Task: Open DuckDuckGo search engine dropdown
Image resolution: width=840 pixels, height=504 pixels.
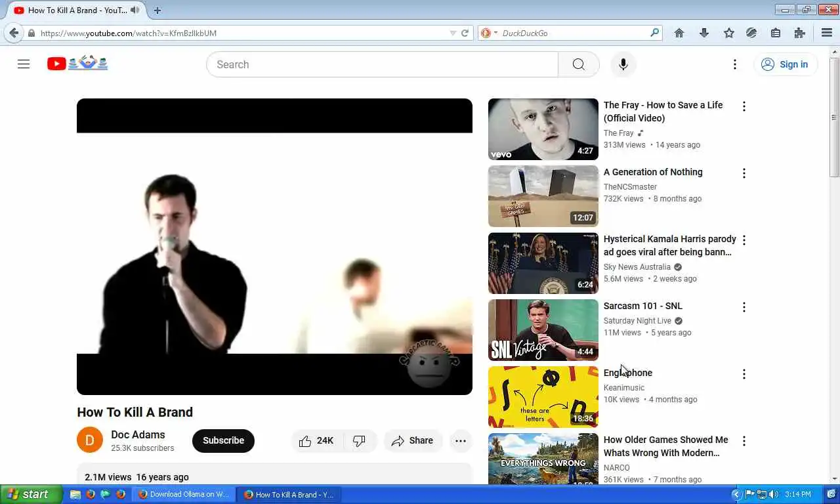Action: 489,33
